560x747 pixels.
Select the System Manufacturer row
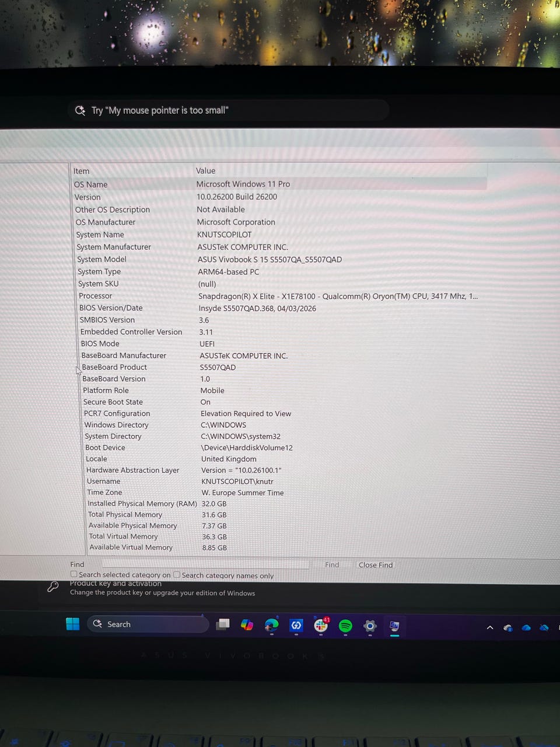[282, 247]
